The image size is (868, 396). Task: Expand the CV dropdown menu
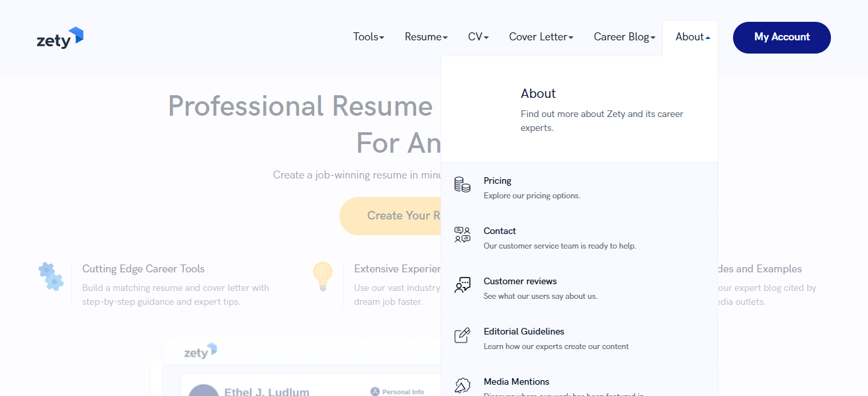click(x=478, y=37)
